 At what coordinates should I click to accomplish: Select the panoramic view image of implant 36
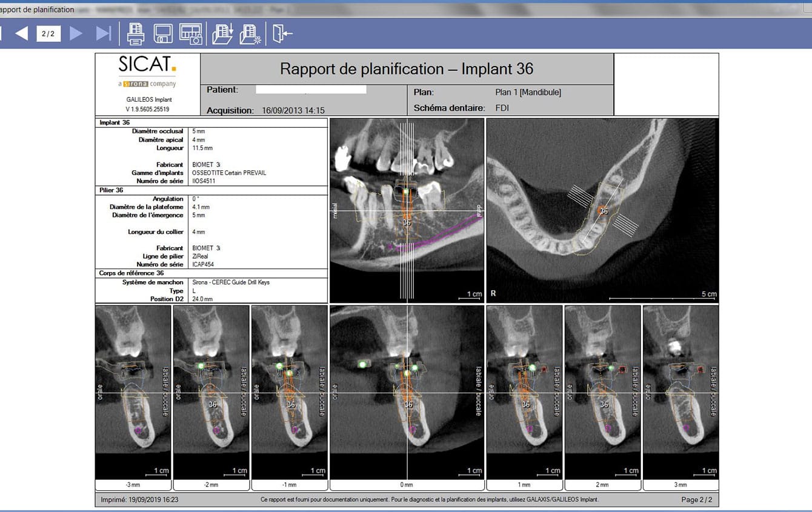coord(407,210)
